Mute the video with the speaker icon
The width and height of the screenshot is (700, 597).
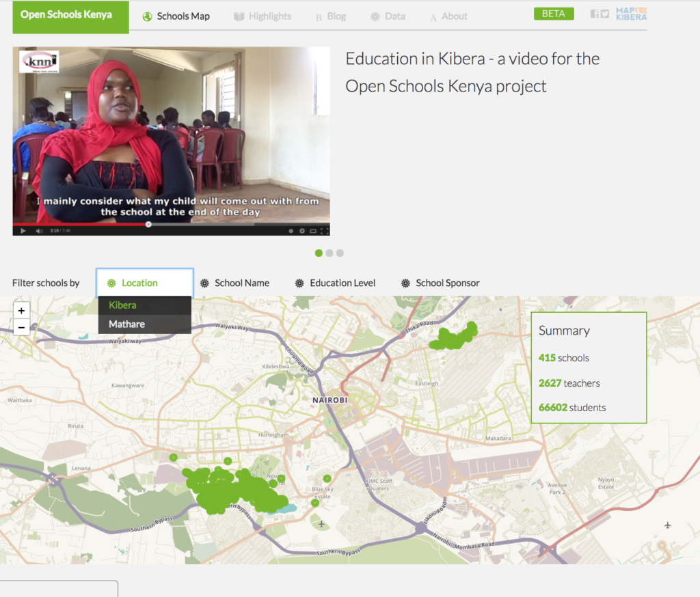39,231
